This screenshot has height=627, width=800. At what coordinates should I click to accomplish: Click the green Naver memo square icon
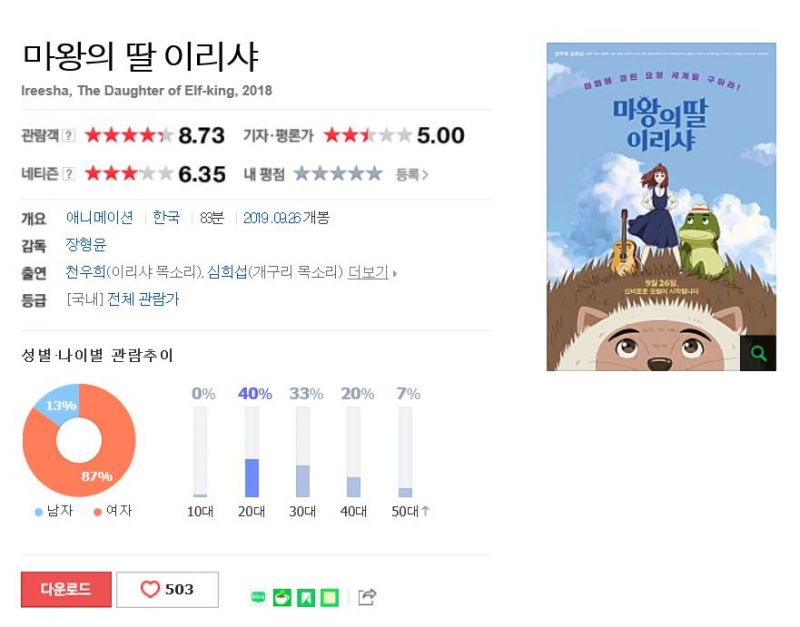[x=329, y=597]
